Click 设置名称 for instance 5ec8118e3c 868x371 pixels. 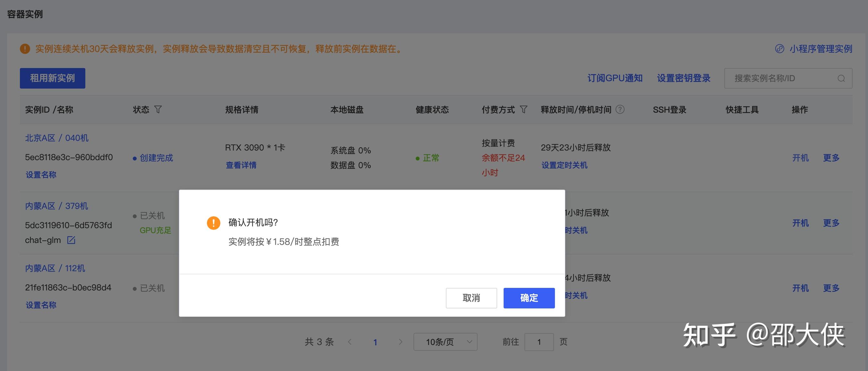[41, 175]
